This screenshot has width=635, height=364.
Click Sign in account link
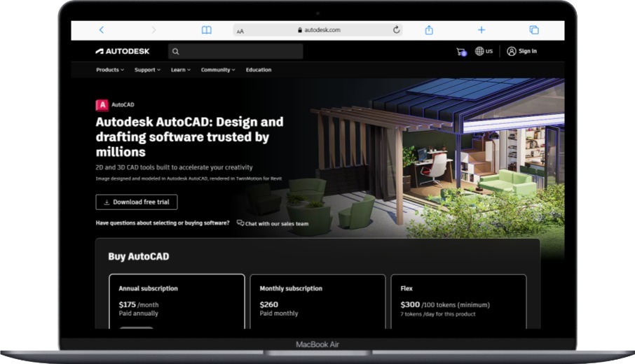click(522, 51)
